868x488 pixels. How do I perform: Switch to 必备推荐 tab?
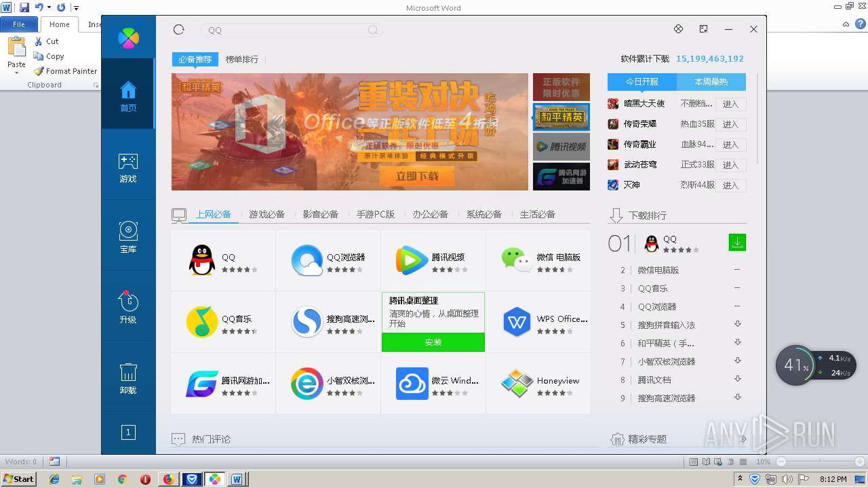195,60
